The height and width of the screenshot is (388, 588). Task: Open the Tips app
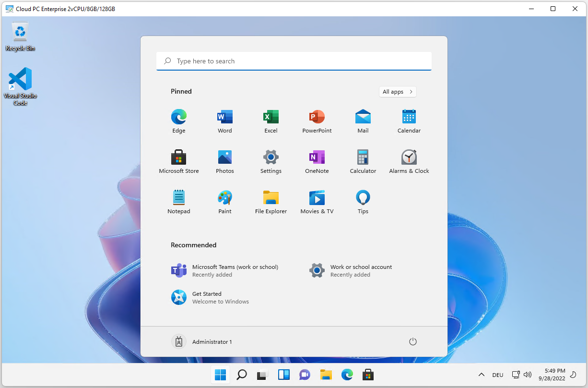coord(363,202)
